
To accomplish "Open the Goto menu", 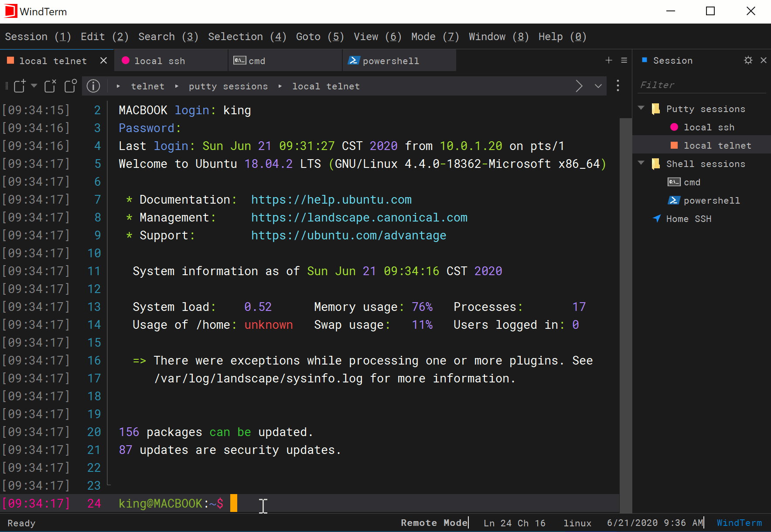I will [320, 37].
